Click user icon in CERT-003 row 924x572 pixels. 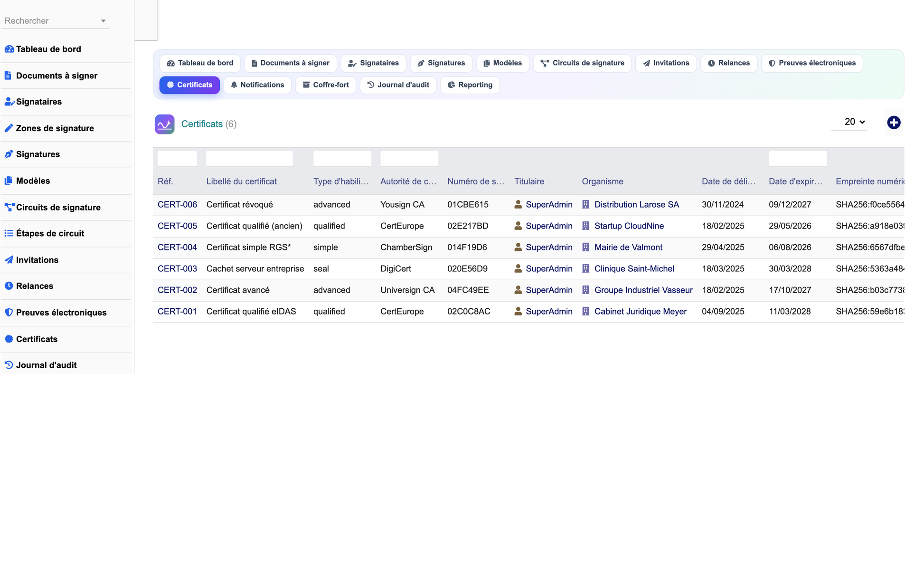tap(518, 268)
